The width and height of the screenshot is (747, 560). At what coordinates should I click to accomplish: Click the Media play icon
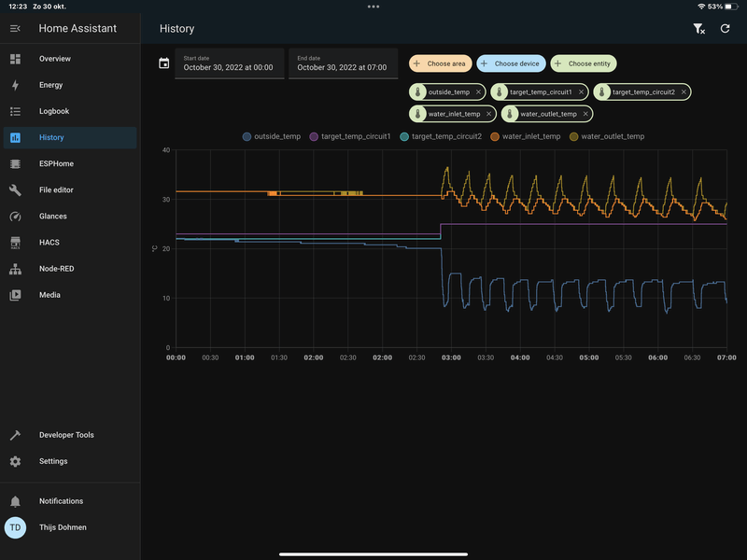tap(15, 295)
